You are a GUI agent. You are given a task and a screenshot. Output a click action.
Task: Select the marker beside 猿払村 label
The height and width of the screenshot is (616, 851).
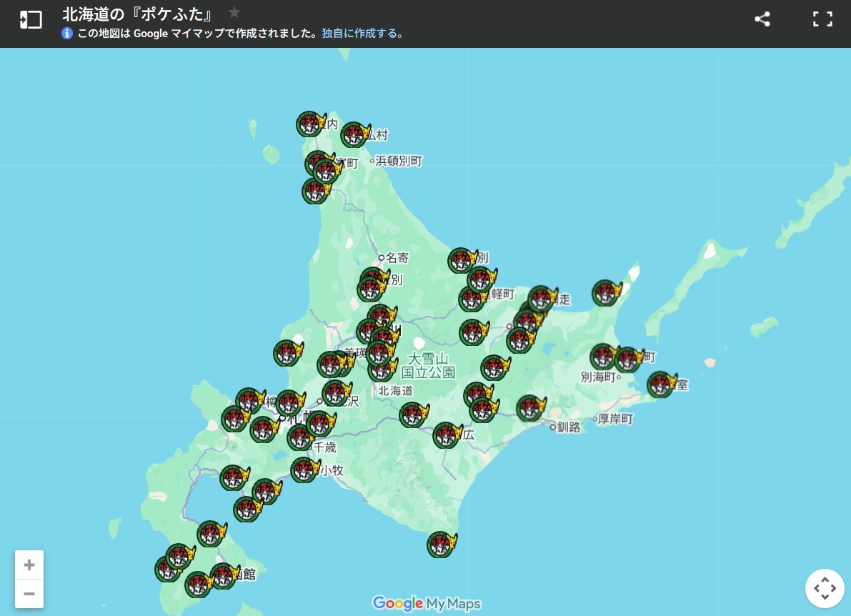(354, 135)
